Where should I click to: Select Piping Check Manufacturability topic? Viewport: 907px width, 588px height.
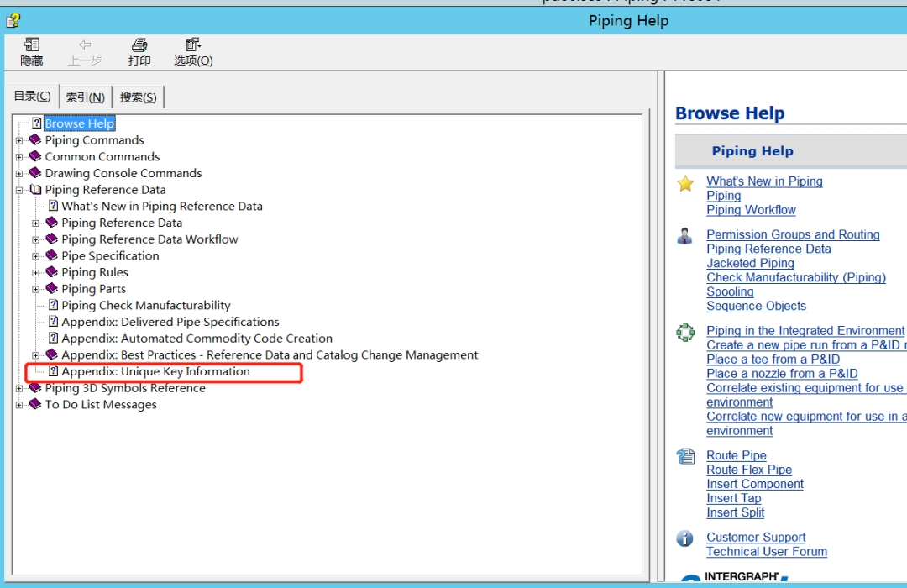[x=146, y=305]
